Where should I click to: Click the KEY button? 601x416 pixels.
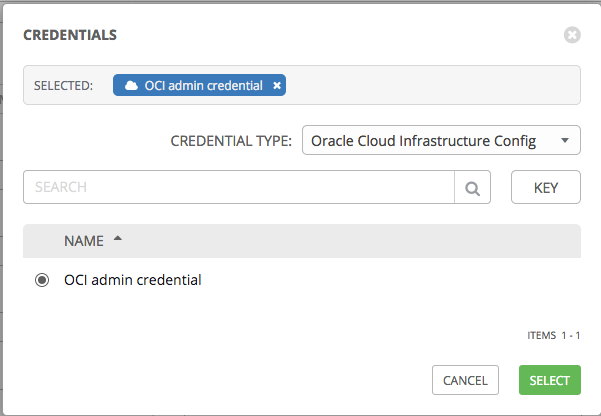coord(545,187)
